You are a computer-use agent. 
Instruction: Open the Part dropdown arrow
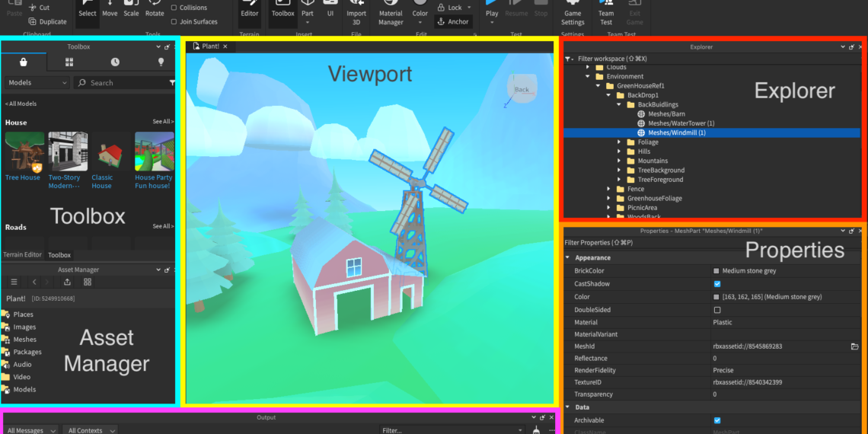click(x=308, y=22)
